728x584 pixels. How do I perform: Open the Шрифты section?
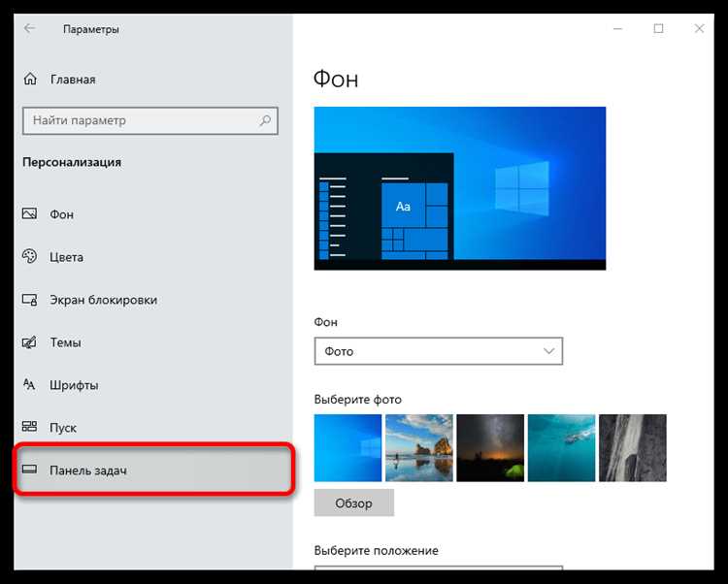[x=153, y=385]
